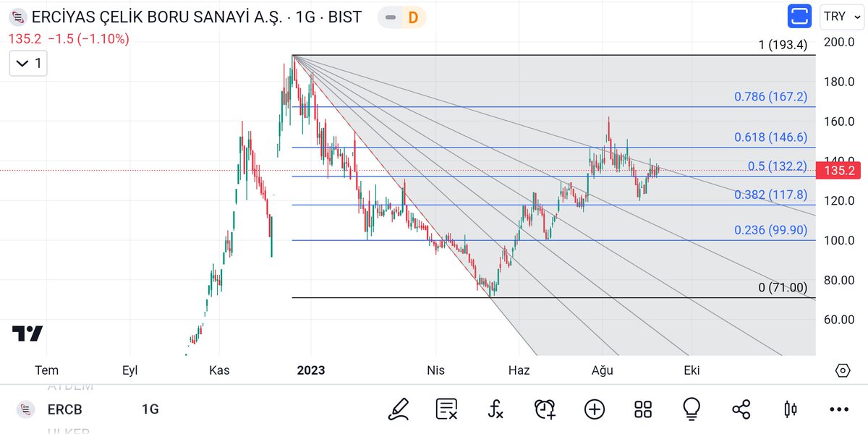Open the TRY currency selector

(841, 17)
